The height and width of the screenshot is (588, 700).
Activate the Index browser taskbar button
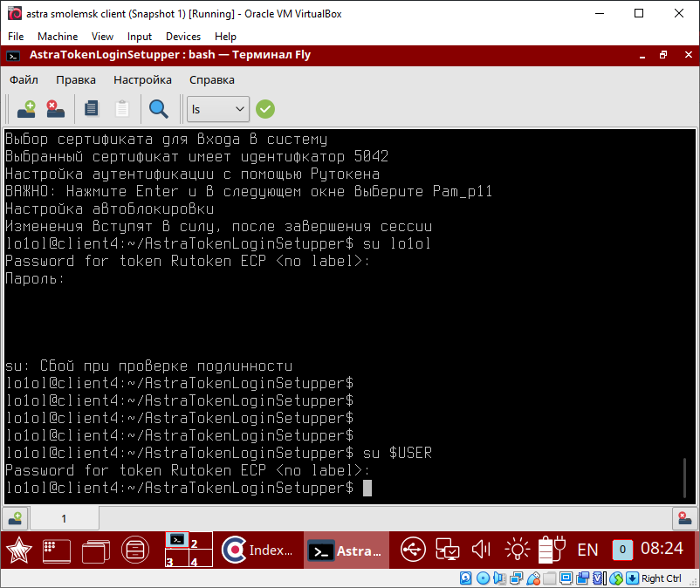258,550
